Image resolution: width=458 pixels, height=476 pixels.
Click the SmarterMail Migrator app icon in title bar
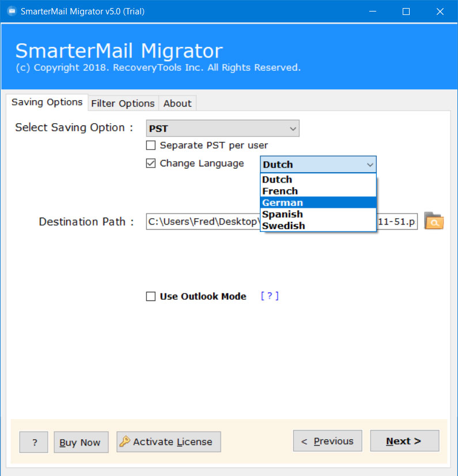12,12
